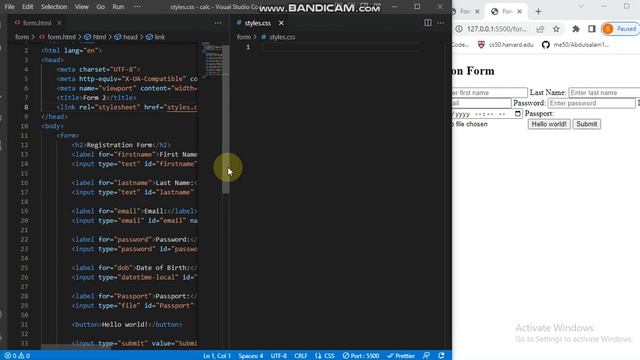Select the link breadcrumb item
Screen dimensions: 640x360
coord(156,37)
